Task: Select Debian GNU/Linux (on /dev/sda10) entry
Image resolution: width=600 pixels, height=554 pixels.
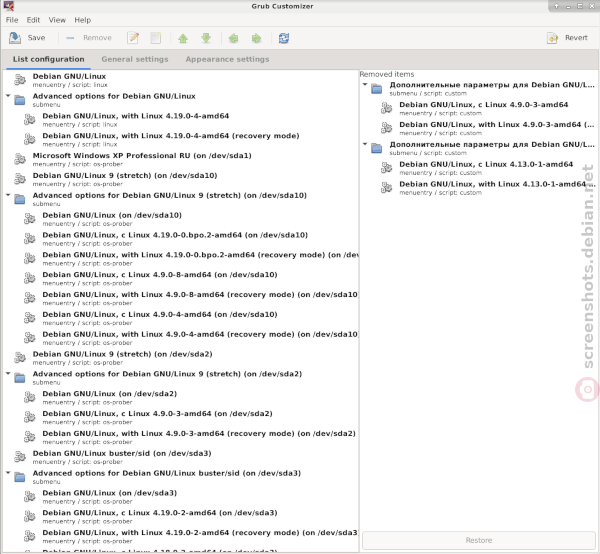Action: pos(181,219)
